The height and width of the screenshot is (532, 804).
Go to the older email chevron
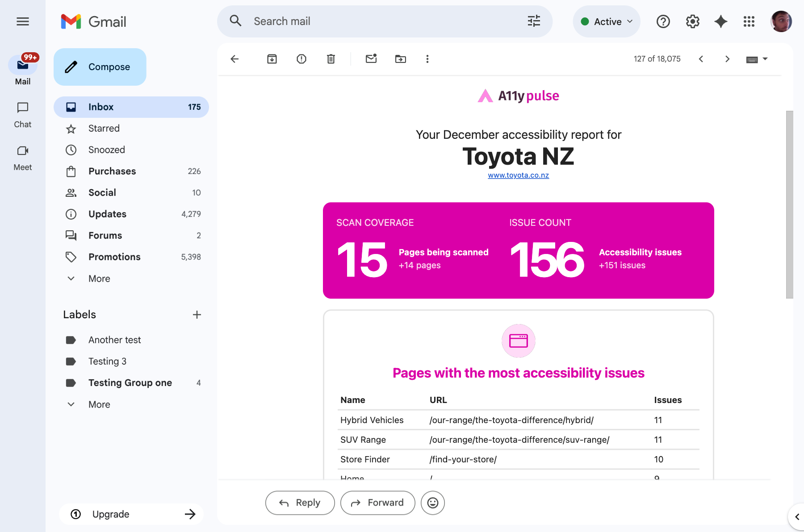pyautogui.click(x=727, y=59)
